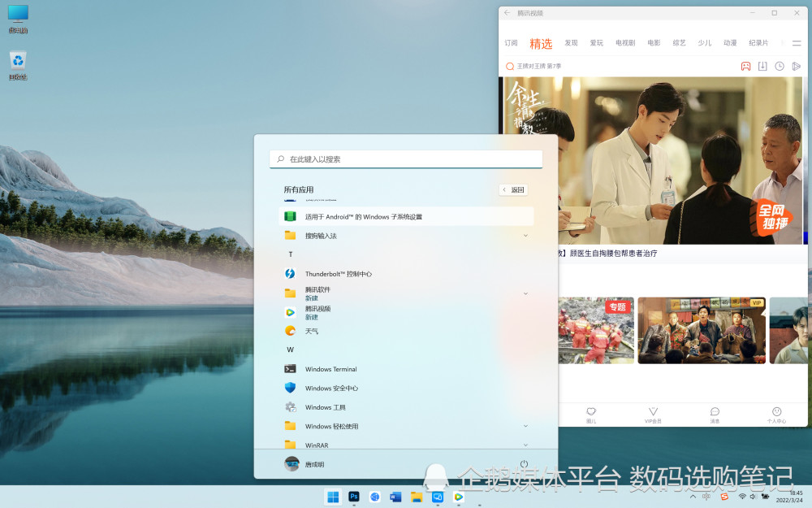This screenshot has height=508, width=812.
Task: Open the Wi-Fi network tray icon
Action: coord(741,497)
